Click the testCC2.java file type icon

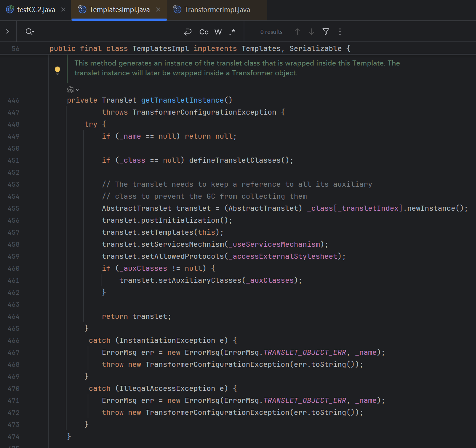coord(10,9)
